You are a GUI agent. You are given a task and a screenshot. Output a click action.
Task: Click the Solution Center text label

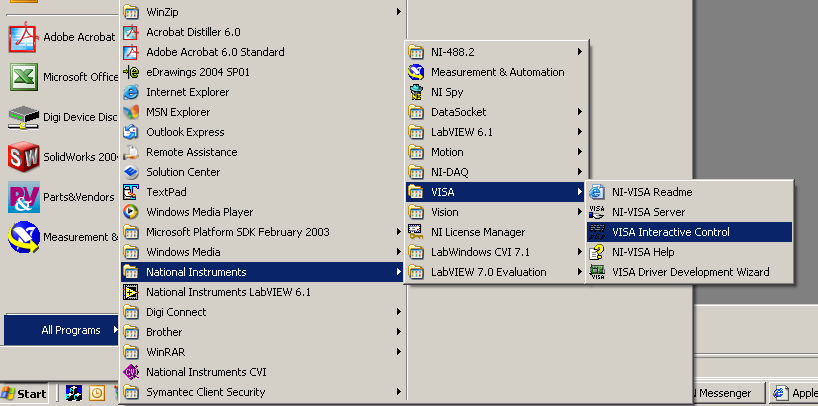coord(183,172)
